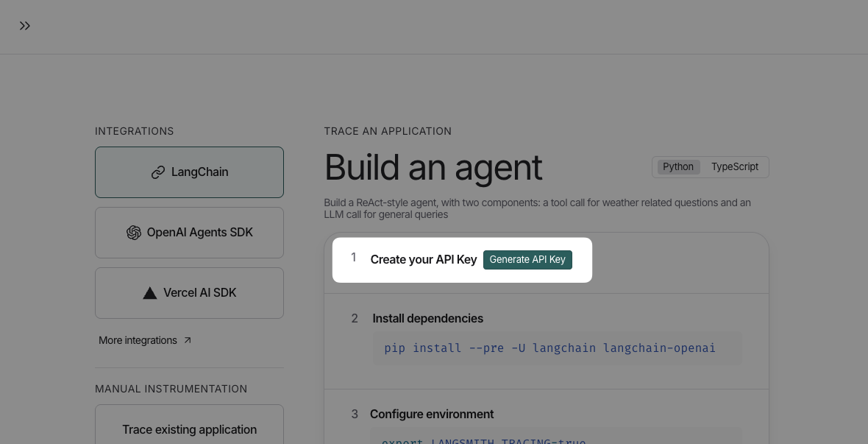Viewport: 868px width, 444px height.
Task: Click the INTEGRATIONS section label
Action: [135, 131]
